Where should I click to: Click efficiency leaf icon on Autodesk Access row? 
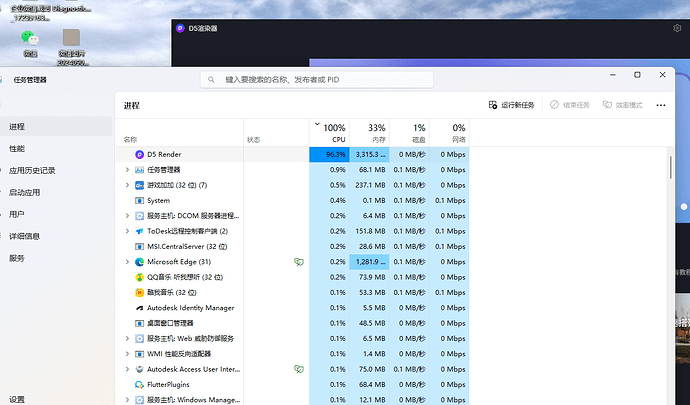click(x=299, y=369)
